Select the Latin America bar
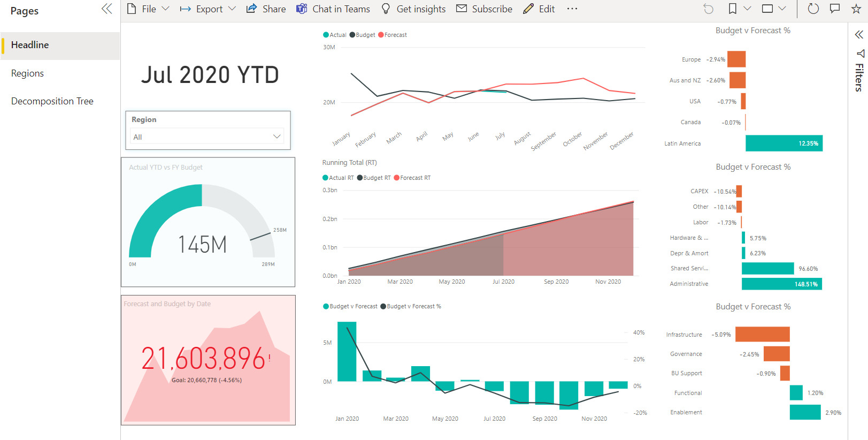The height and width of the screenshot is (440, 868). tap(783, 143)
